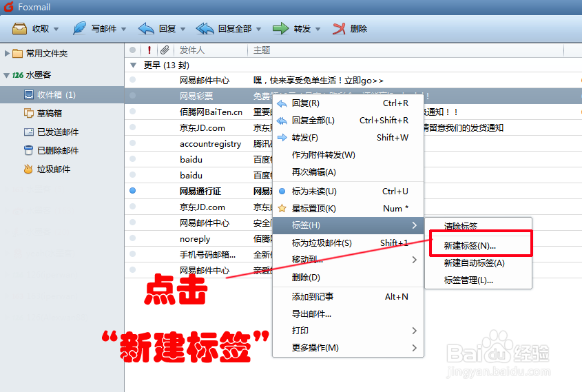Open the dropdown arrow next to 转发

(318, 29)
